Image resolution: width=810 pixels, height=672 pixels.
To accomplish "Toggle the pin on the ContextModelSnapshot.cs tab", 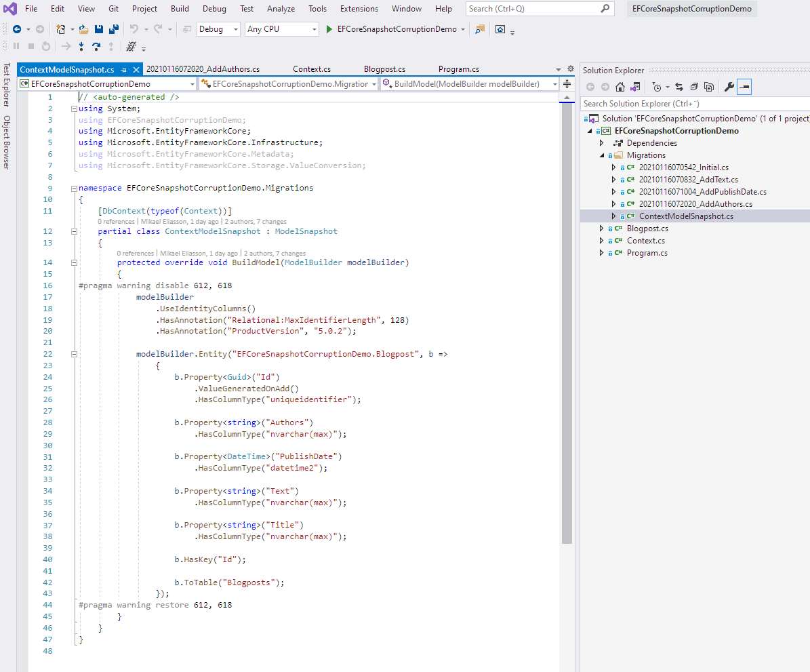I will [x=123, y=68].
